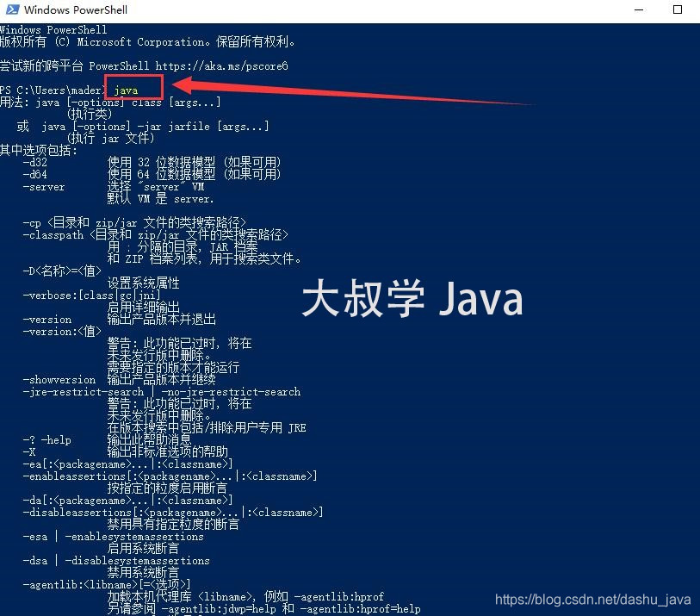This screenshot has width=700, height=616.
Task: Click the '-ea[:<packagename>...' option
Action: coord(127,464)
